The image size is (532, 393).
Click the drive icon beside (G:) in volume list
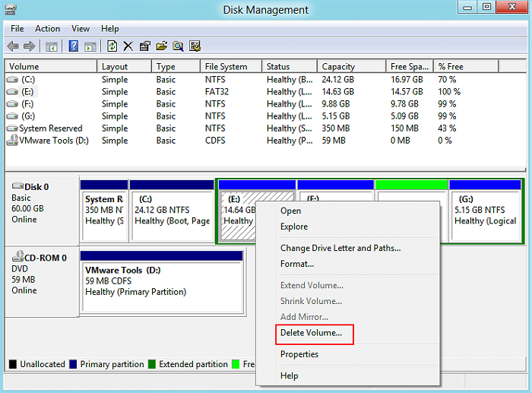pyautogui.click(x=12, y=116)
